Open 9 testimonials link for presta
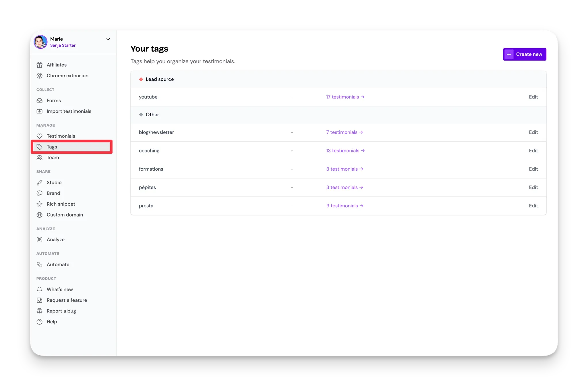 coord(345,206)
